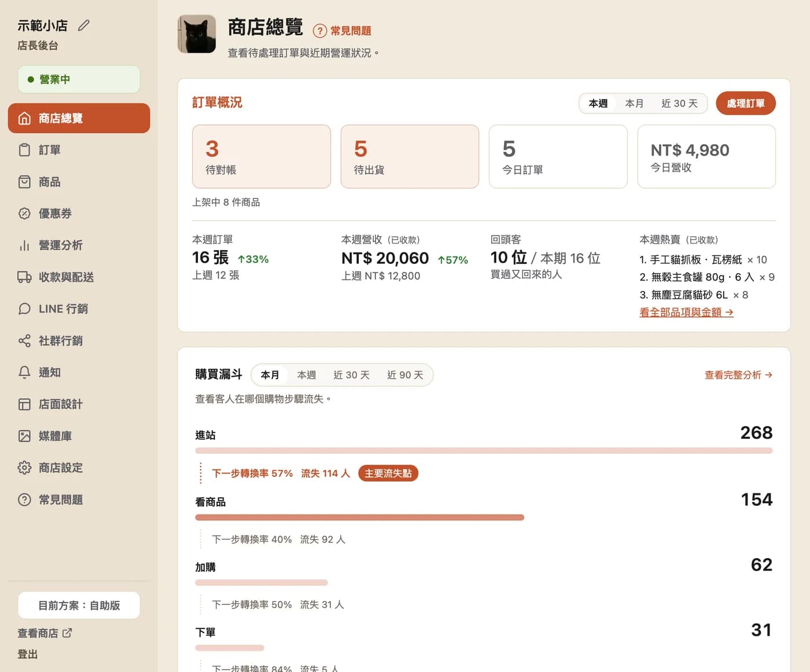Click the home icon in 商店總覽
Viewport: 810px width, 672px height.
(x=24, y=119)
